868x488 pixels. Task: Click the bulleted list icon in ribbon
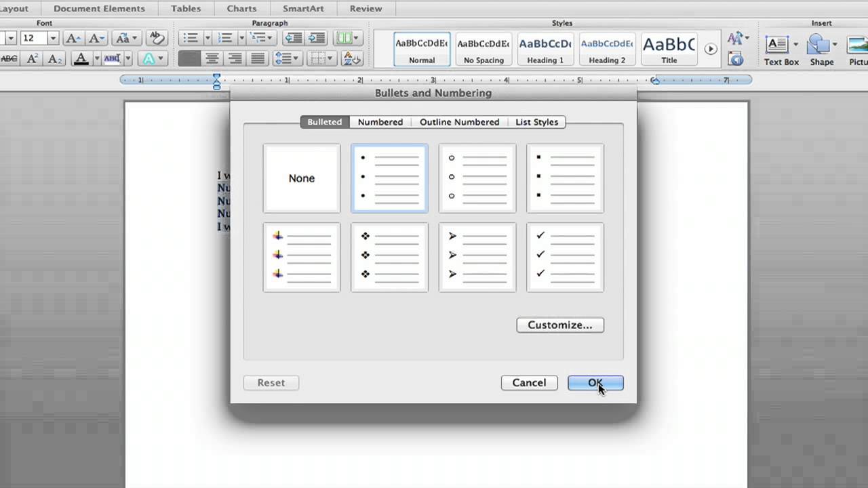[191, 38]
